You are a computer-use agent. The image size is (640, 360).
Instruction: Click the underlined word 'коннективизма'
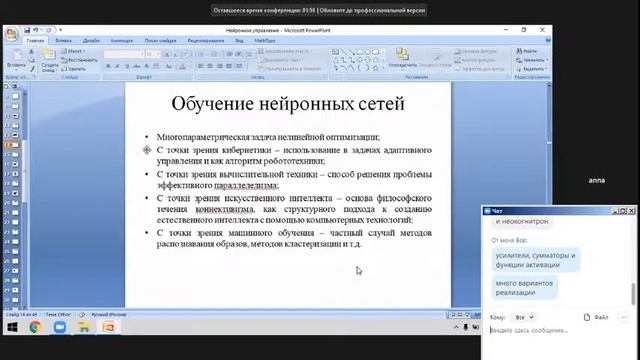pos(224,209)
